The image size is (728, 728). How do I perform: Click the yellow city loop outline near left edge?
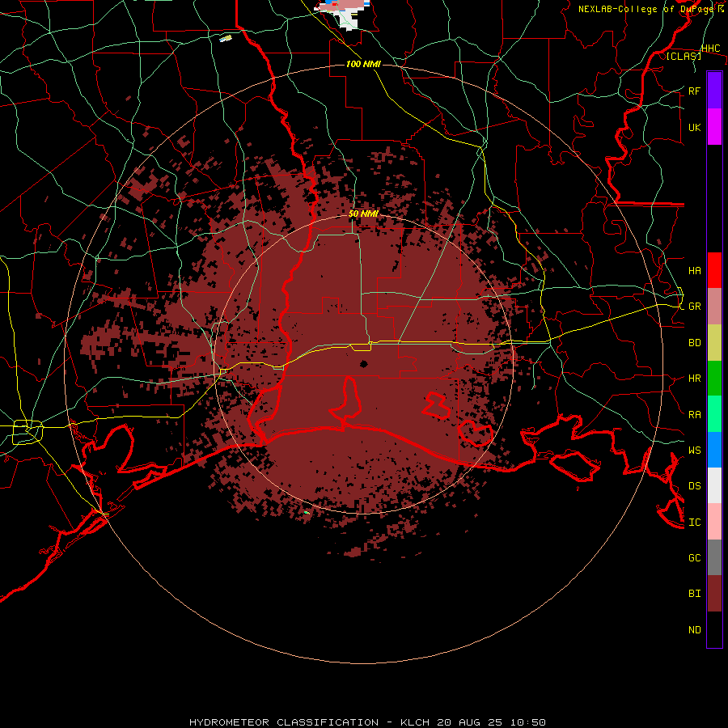click(x=28, y=432)
